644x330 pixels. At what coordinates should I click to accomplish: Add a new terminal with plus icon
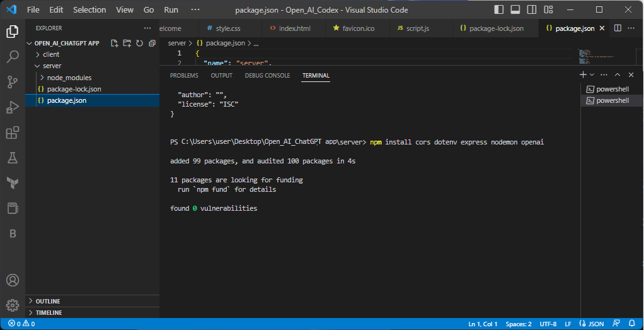583,74
